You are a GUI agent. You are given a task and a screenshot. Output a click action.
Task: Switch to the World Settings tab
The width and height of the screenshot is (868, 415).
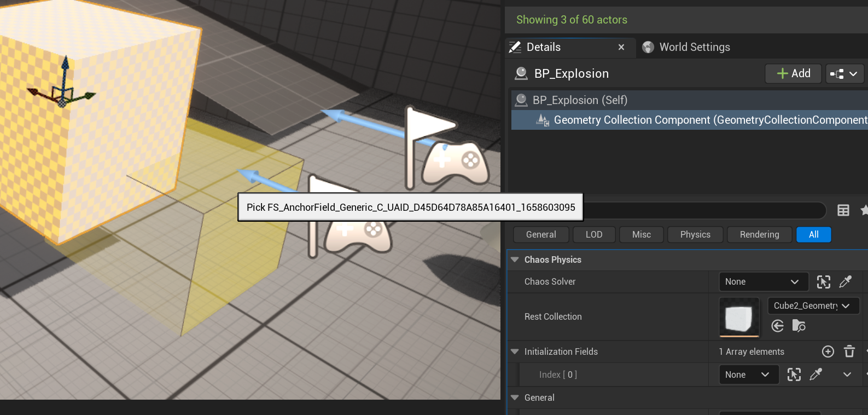[686, 47]
